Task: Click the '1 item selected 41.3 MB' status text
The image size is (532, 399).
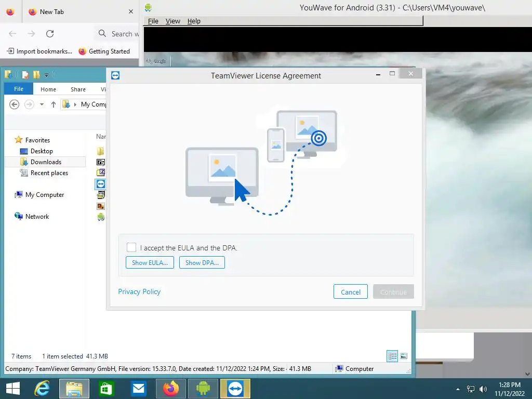Action: pyautogui.click(x=75, y=356)
